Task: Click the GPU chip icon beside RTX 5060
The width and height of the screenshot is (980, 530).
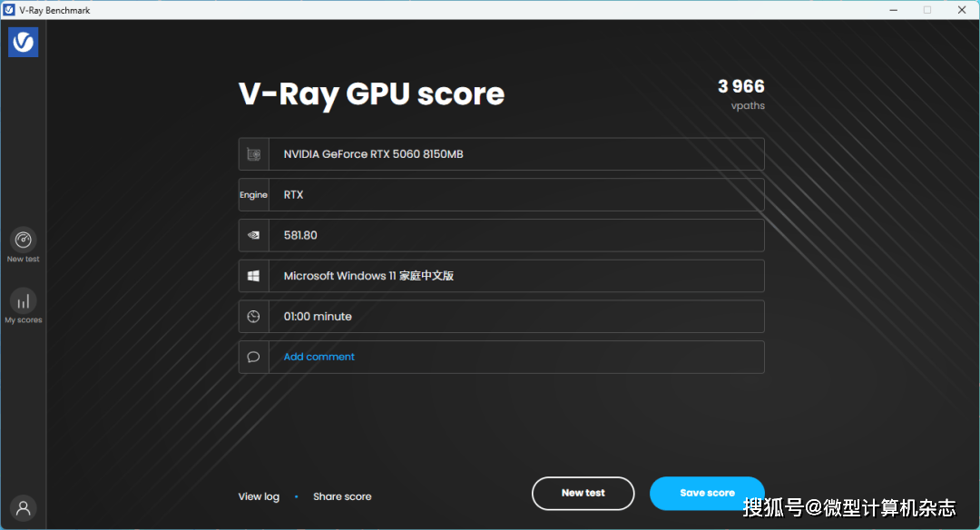Action: click(254, 154)
